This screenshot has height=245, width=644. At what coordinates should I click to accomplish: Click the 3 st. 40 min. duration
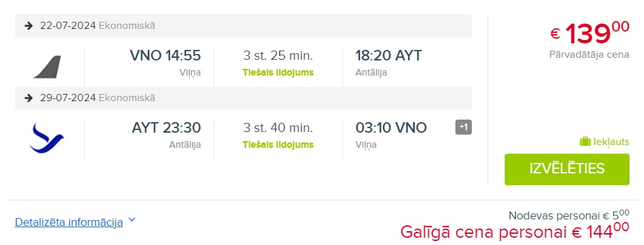click(278, 127)
